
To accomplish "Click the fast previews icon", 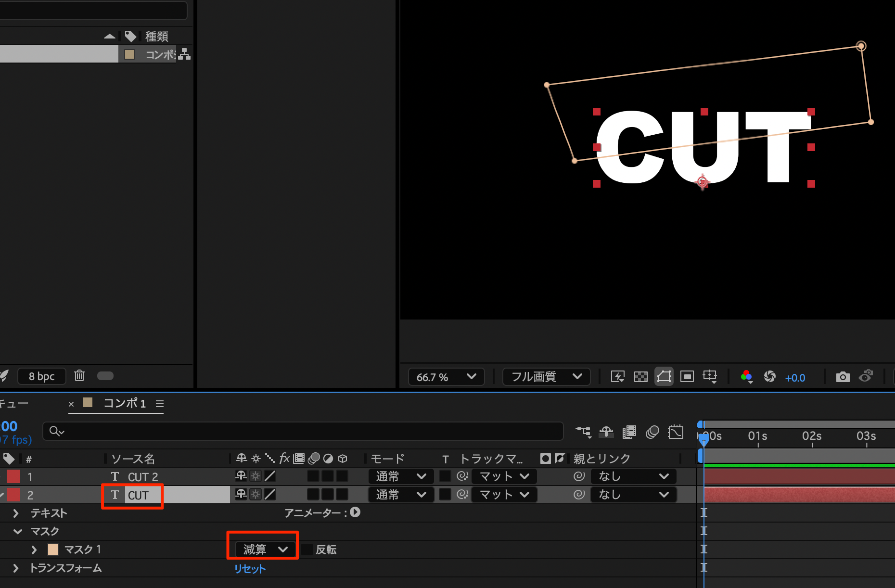I will pos(617,377).
